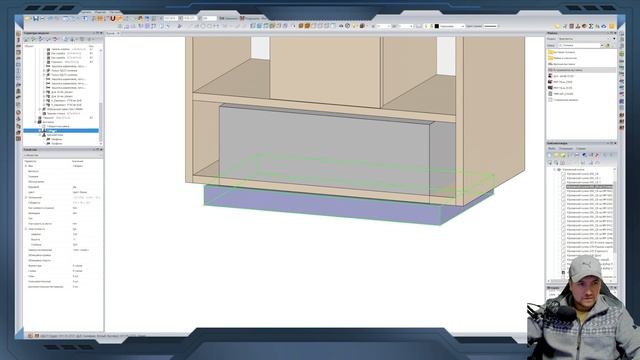Click the first numeric field in top toolbar
The width and height of the screenshot is (640, 360).
tap(171, 19)
